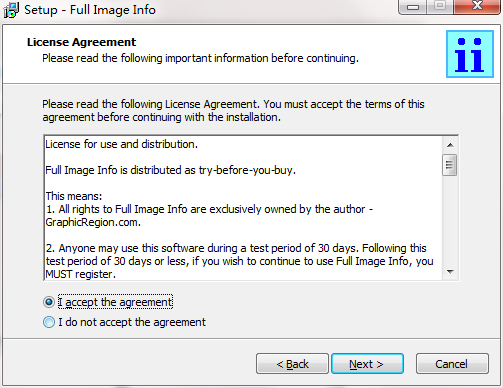This screenshot has height=388, width=503.
Task: Click the scrollbar track below the thumb
Action: [x=450, y=220]
